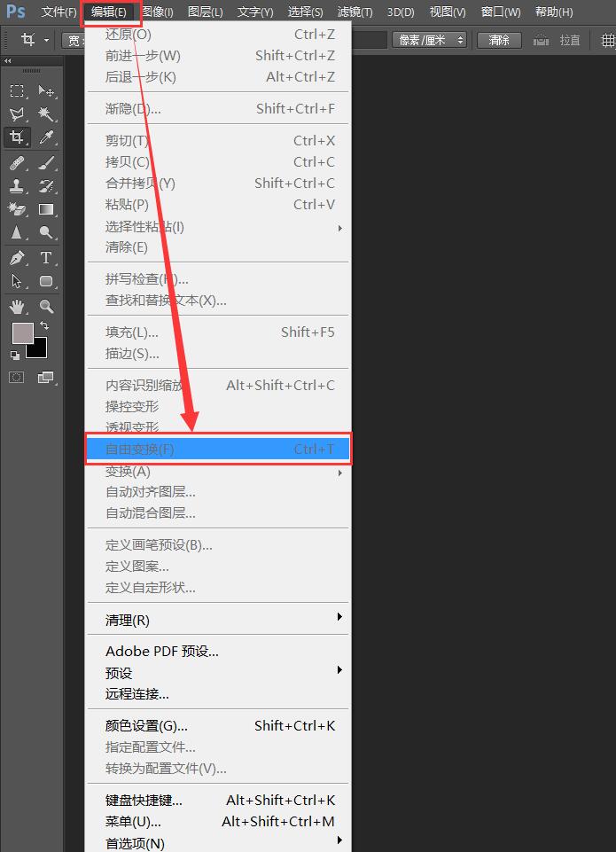
Task: Open the 帮助(H) menu
Action: pyautogui.click(x=554, y=12)
